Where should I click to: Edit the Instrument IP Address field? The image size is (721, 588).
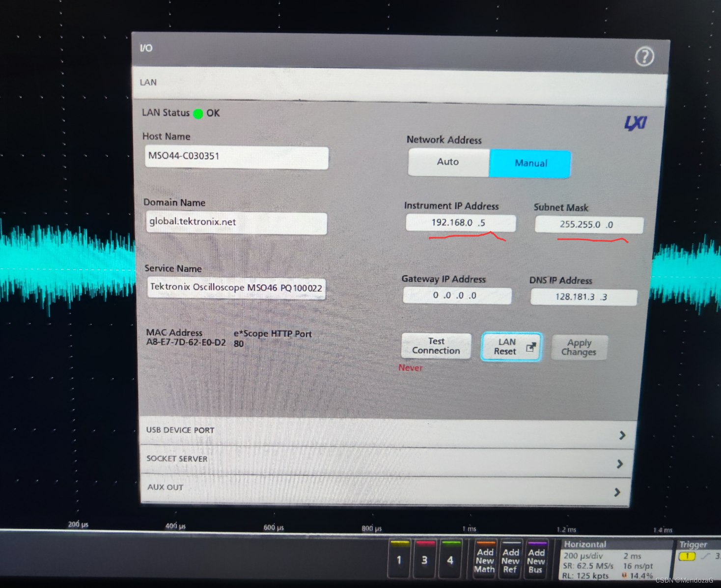click(x=460, y=223)
